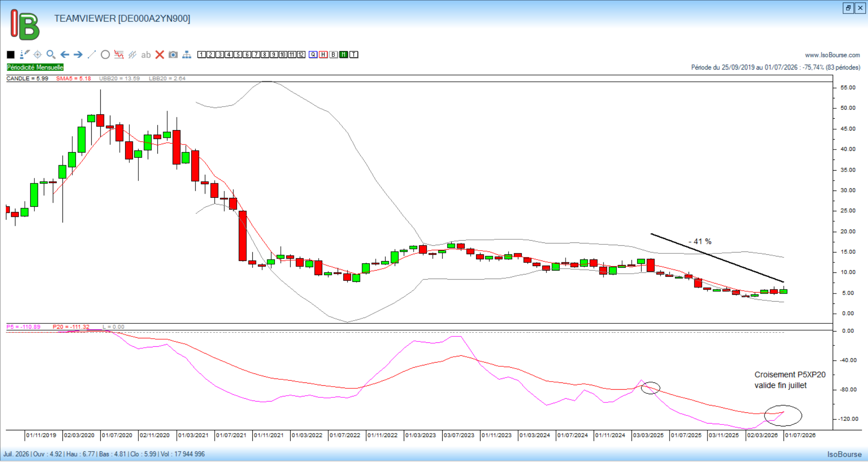Click the red 'SMA5 = 5.18' legend
The image size is (868, 462).
pos(73,79)
